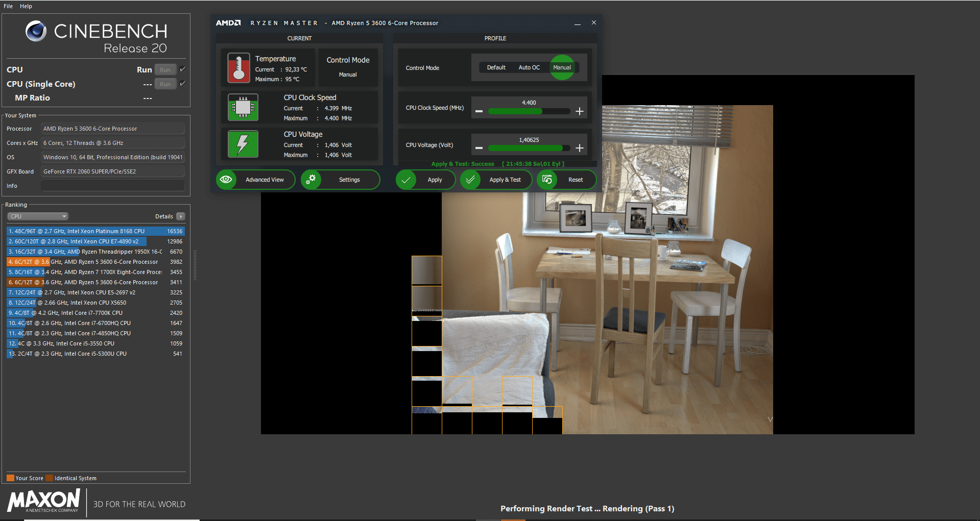The height and width of the screenshot is (521, 980).
Task: Click the Cores x GHz field
Action: point(113,143)
